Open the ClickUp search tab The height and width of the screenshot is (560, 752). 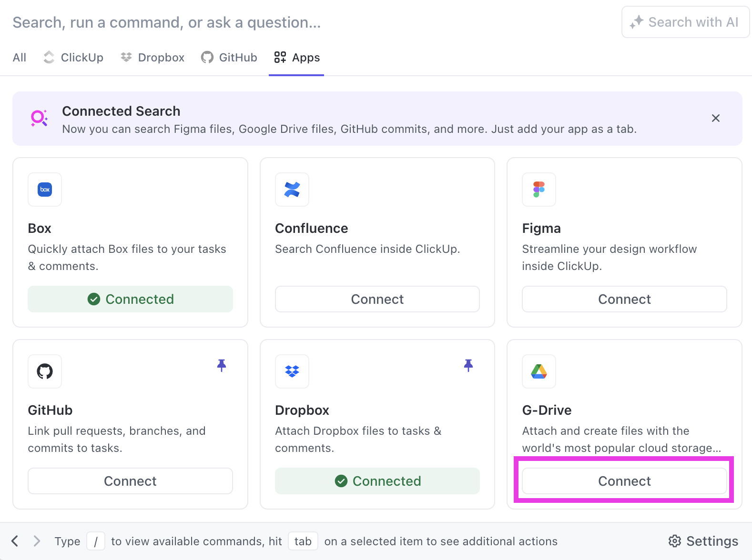[x=73, y=58]
